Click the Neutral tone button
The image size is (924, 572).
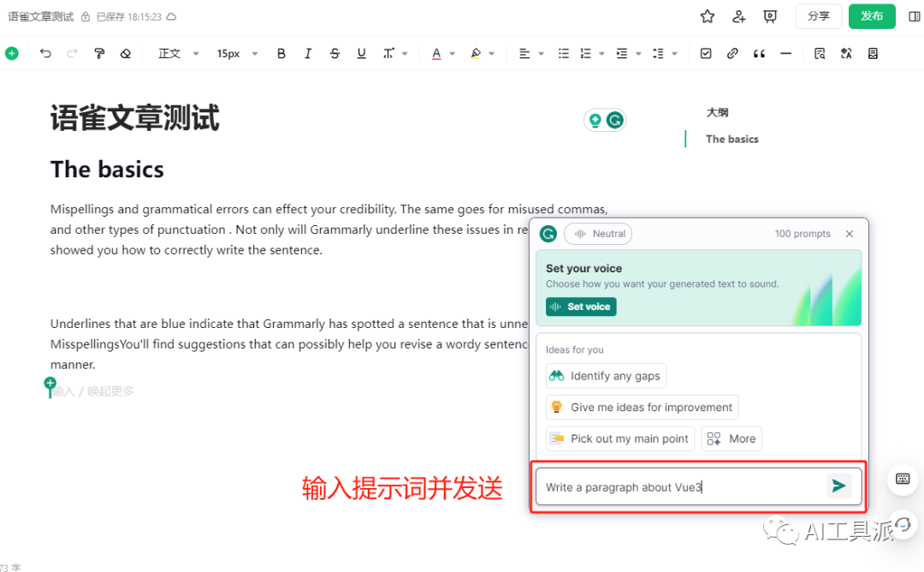[598, 234]
